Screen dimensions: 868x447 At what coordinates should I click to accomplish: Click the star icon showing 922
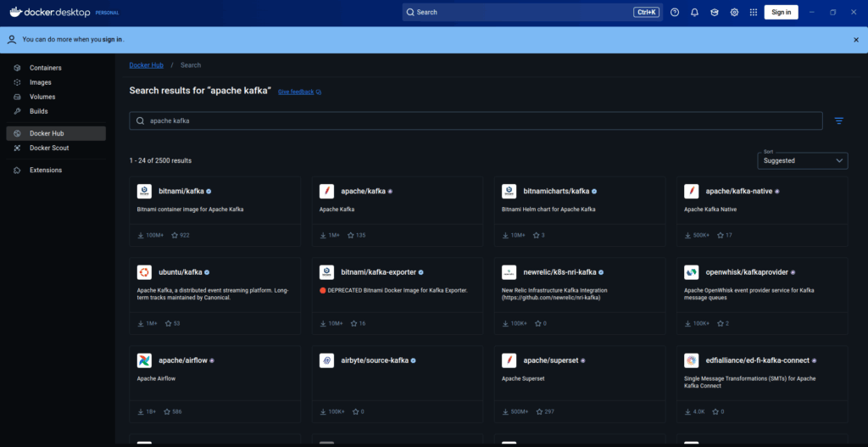pos(175,236)
